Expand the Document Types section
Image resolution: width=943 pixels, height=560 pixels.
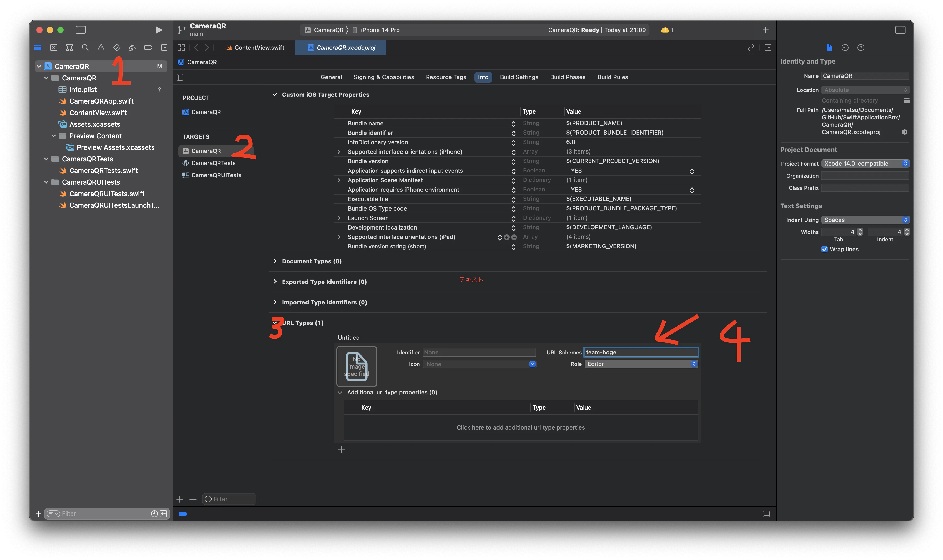coord(275,261)
